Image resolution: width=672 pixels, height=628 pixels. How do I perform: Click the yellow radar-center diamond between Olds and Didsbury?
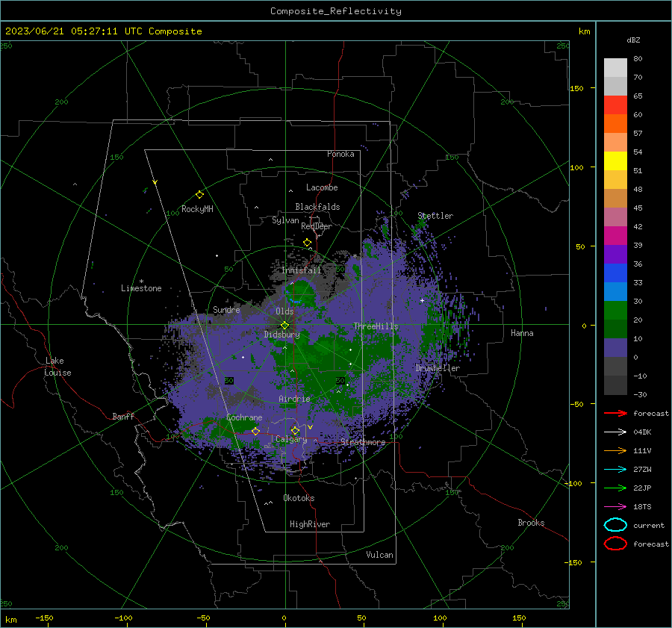[x=284, y=326]
